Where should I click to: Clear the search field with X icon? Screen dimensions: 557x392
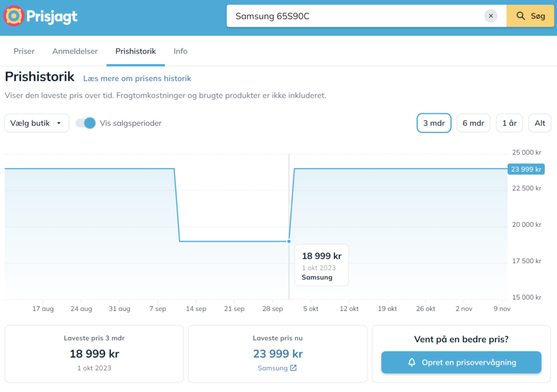click(x=491, y=16)
